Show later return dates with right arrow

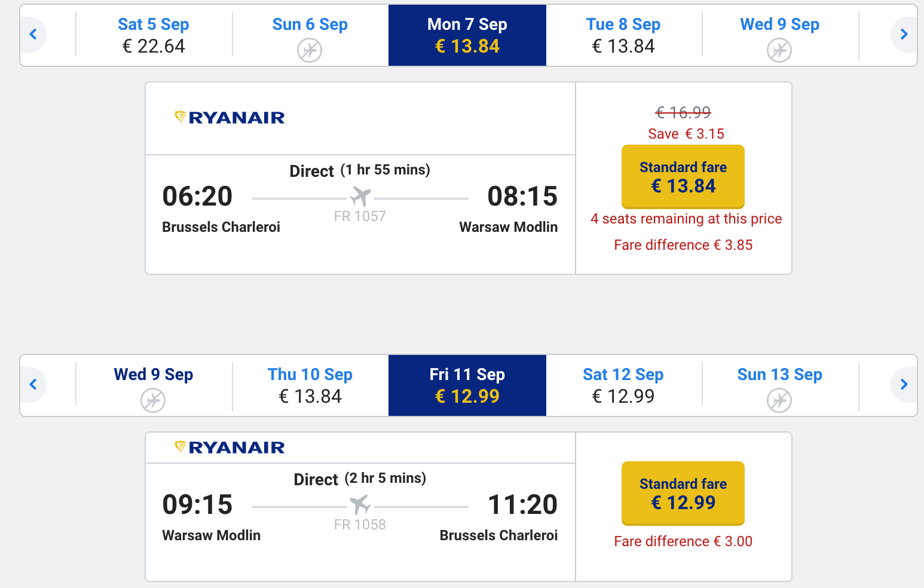[x=903, y=385]
